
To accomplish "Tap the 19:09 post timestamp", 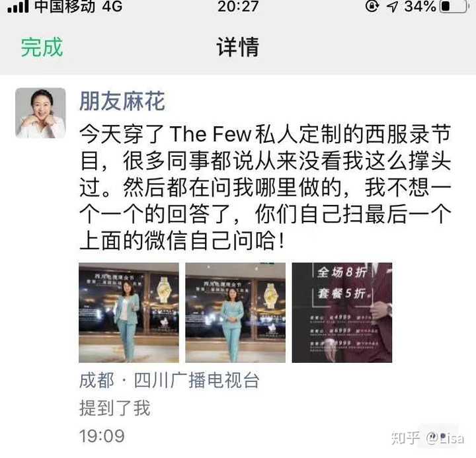I will point(102,436).
